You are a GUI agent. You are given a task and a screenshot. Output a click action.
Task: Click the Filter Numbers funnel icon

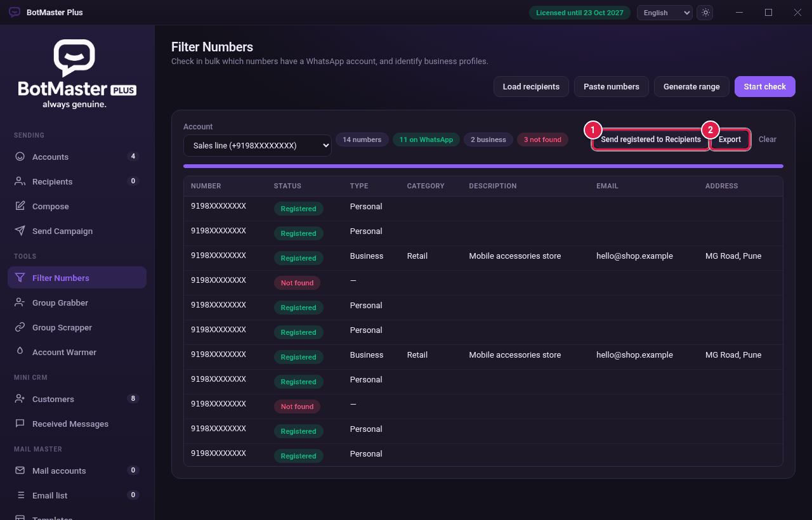tap(20, 278)
